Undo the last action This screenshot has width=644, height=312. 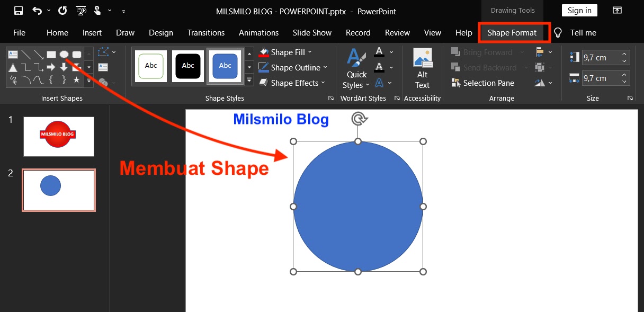coord(37,11)
